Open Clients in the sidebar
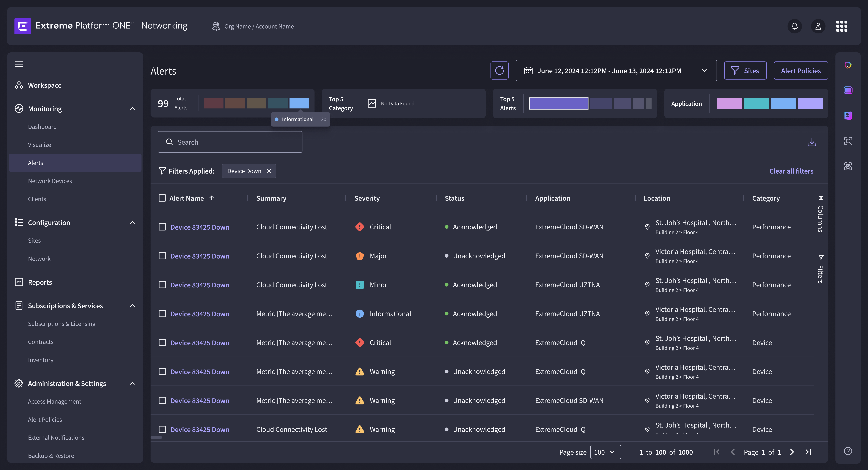This screenshot has width=868, height=470. click(x=37, y=199)
